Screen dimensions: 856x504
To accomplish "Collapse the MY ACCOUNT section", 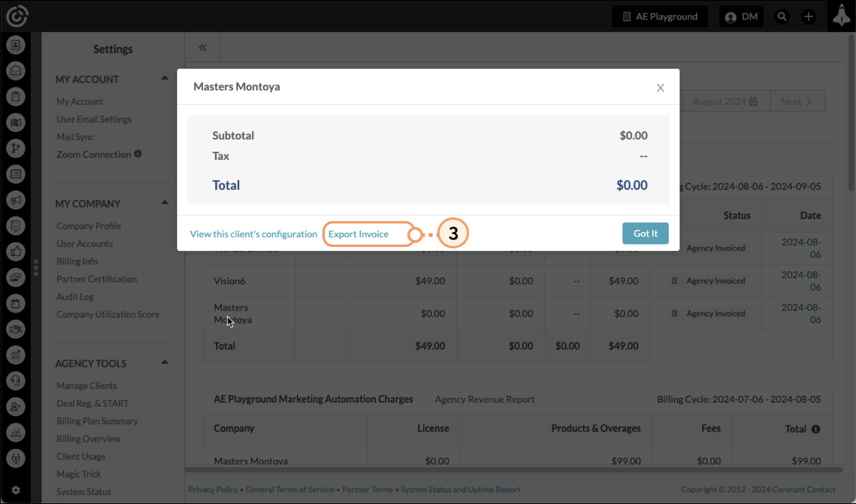I will 165,78.
